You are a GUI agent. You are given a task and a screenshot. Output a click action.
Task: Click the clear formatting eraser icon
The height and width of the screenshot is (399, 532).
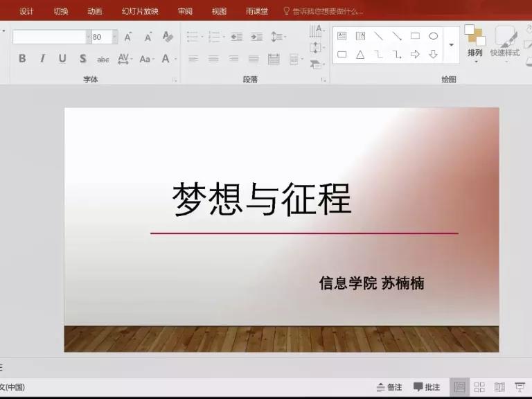pyautogui.click(x=168, y=37)
